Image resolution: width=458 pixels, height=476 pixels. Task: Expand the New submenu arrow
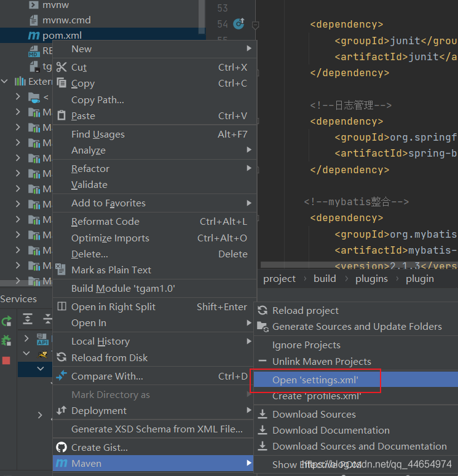(x=249, y=49)
